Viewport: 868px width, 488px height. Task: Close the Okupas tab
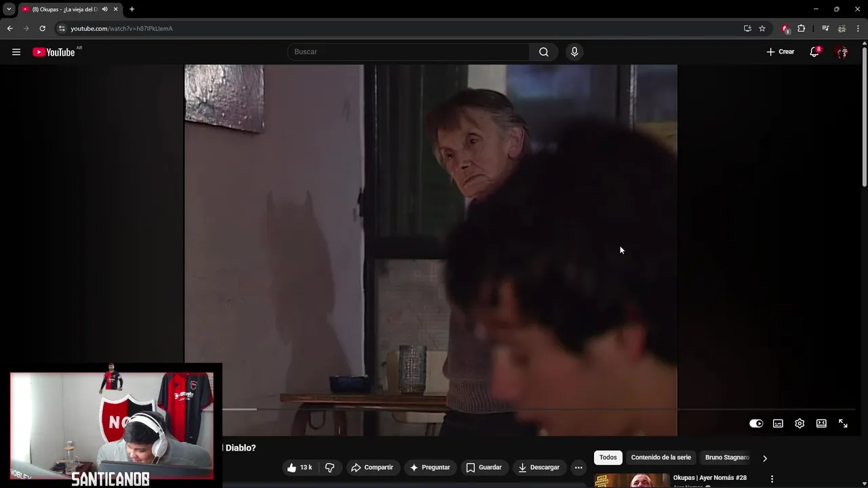point(116,9)
